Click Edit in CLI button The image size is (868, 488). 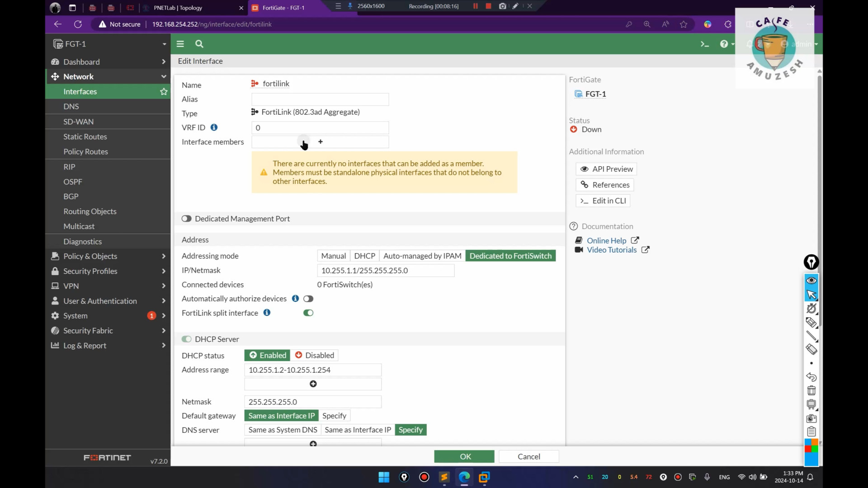[x=603, y=201]
